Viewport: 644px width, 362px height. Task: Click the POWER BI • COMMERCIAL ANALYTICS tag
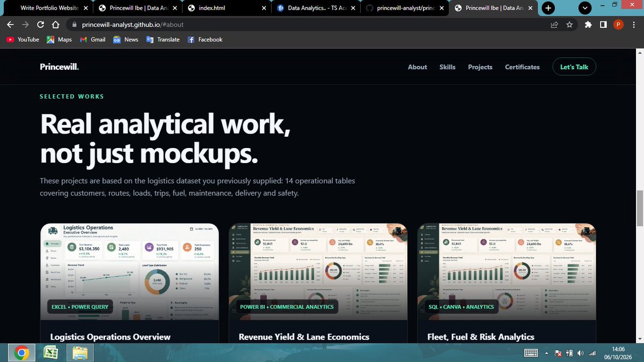[x=287, y=307]
